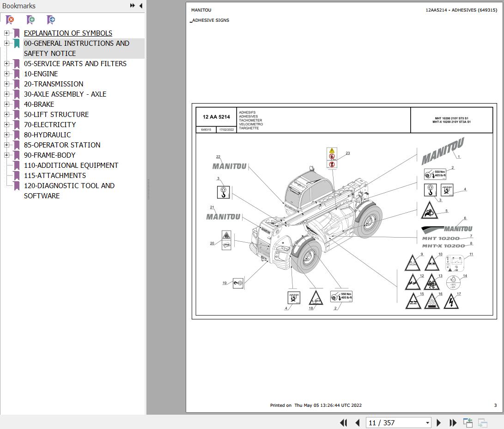This screenshot has height=429, width=504.
Task: Select the 70-ELECTRICITY bookmark
Action: click(50, 124)
